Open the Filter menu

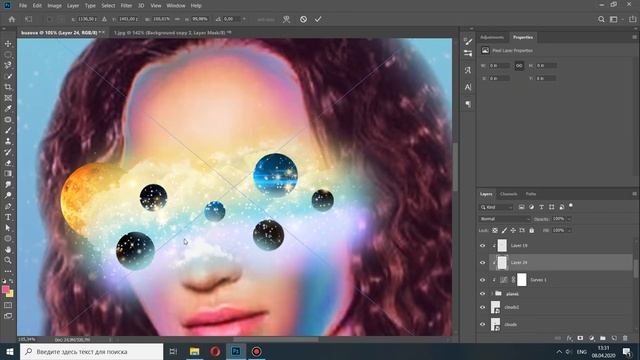click(x=126, y=6)
